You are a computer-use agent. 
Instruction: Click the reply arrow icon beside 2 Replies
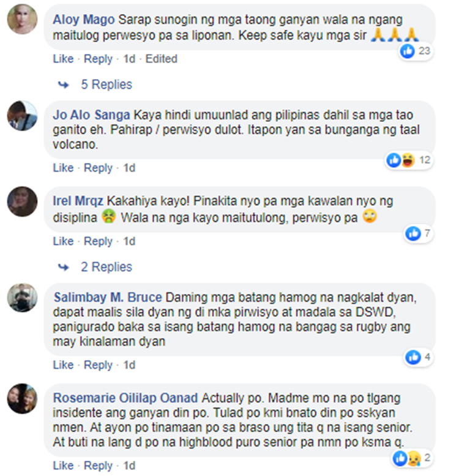[x=64, y=267]
